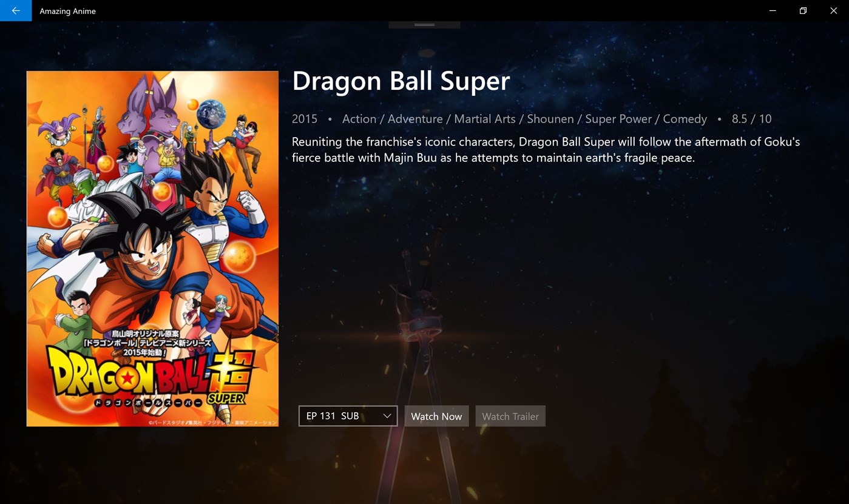Image resolution: width=849 pixels, height=504 pixels.
Task: Choose the Action genre label
Action: [x=359, y=119]
